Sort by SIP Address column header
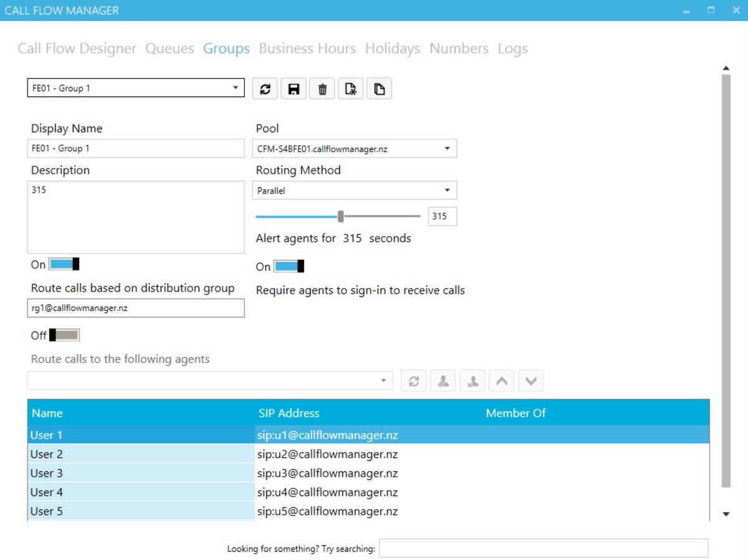Image resolution: width=748 pixels, height=560 pixels. pyautogui.click(x=368, y=413)
